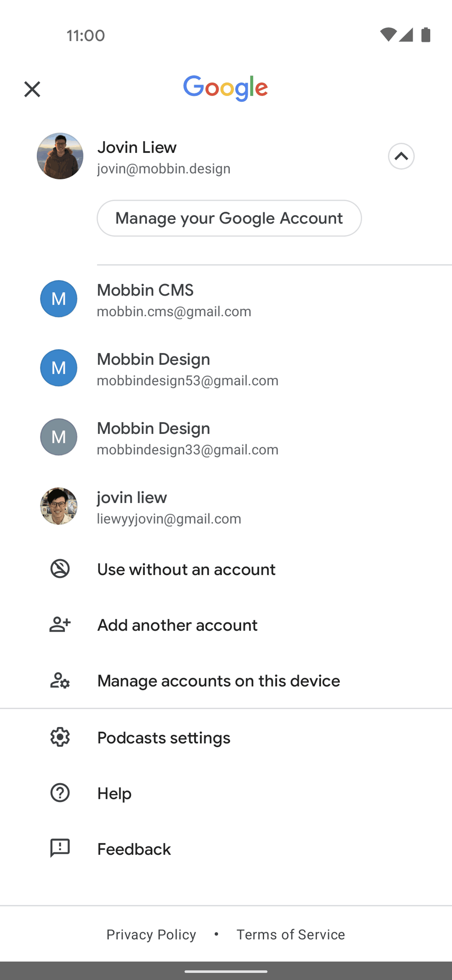452x980 pixels.
Task: Tap the Jovin Liew name text
Action: [137, 147]
